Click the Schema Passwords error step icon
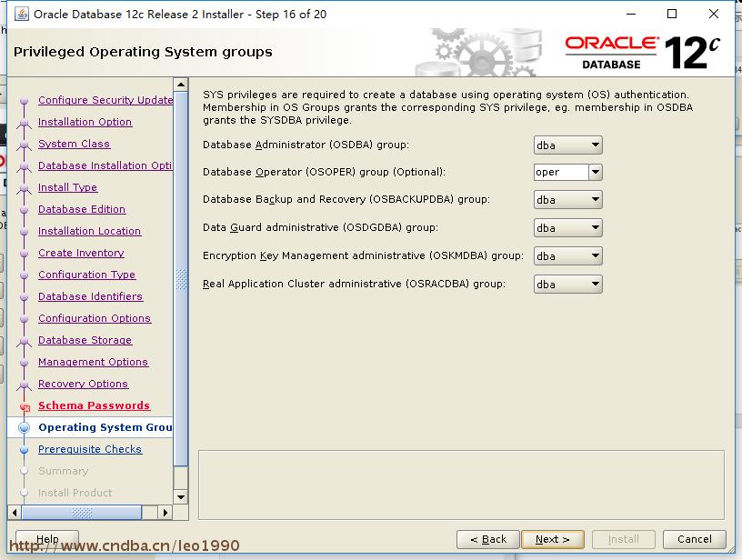 click(x=25, y=406)
